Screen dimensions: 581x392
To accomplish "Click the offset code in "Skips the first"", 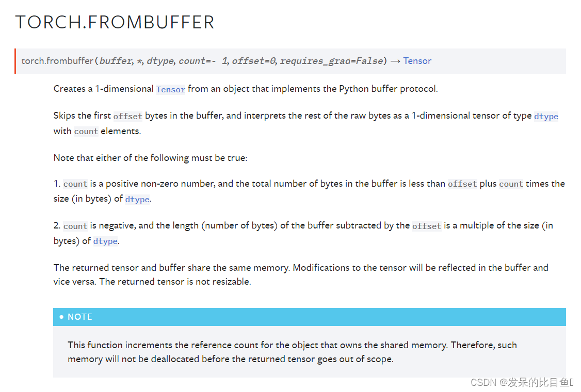I will coord(128,116).
